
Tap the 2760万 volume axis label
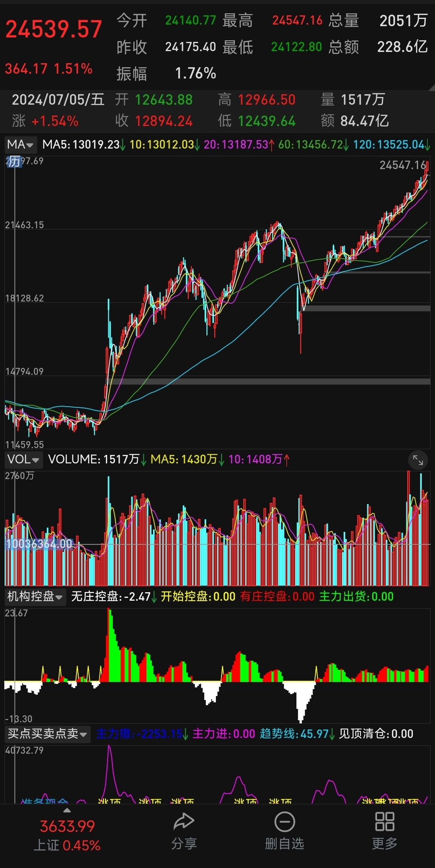(x=19, y=476)
